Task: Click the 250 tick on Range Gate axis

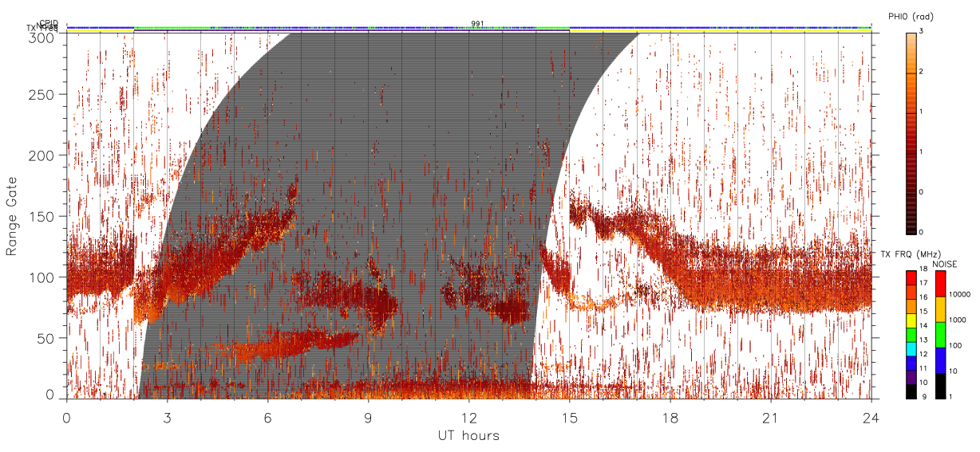Action: (x=43, y=95)
